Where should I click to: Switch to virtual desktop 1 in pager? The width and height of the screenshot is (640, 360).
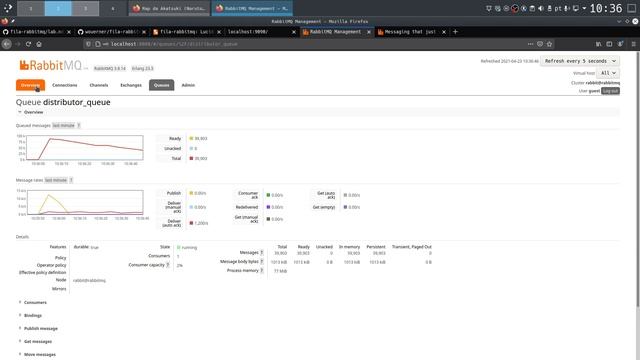(x=31, y=8)
